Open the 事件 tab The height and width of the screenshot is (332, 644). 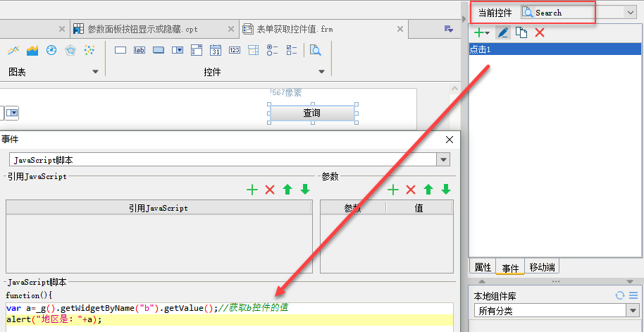point(510,267)
